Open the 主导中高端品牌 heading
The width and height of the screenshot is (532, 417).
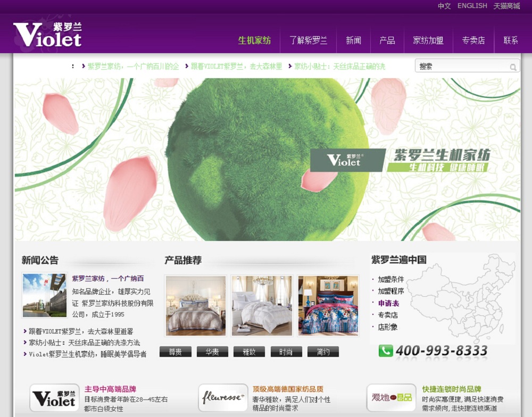(x=110, y=389)
